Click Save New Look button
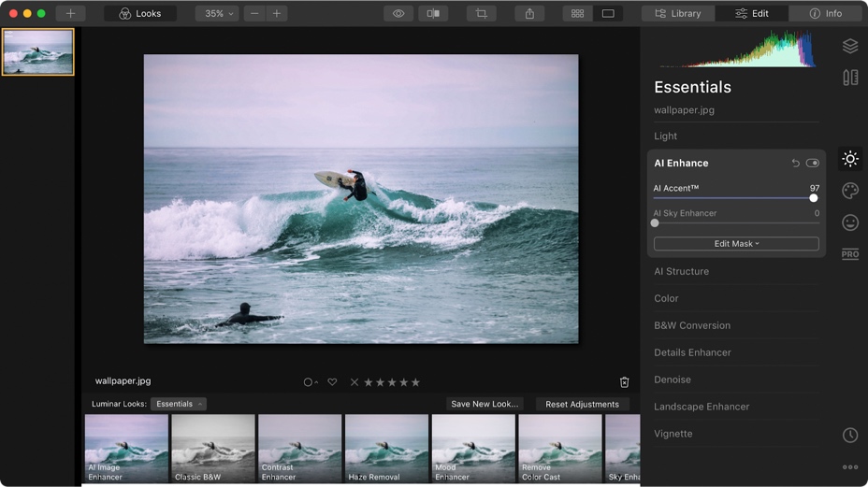The width and height of the screenshot is (868, 487). [x=485, y=404]
